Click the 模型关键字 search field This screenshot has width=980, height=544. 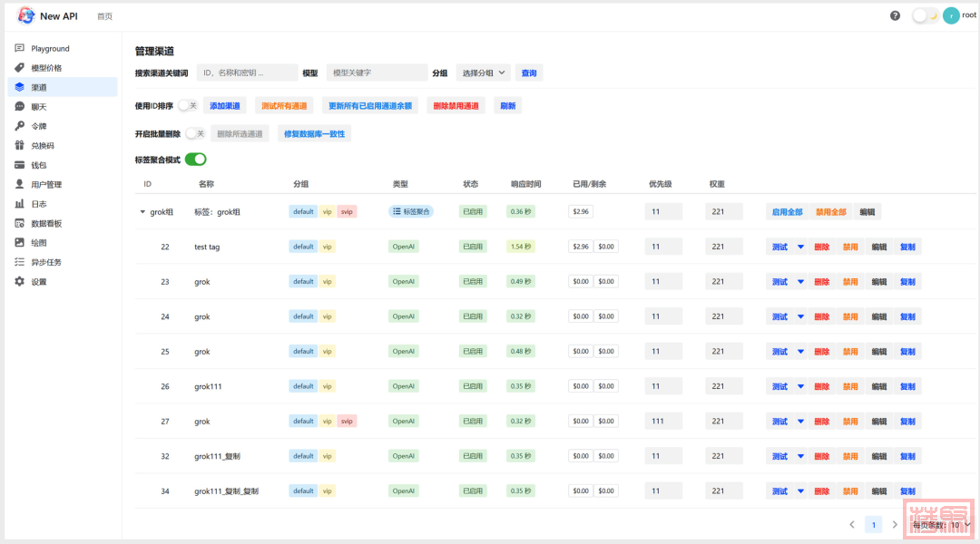point(377,73)
